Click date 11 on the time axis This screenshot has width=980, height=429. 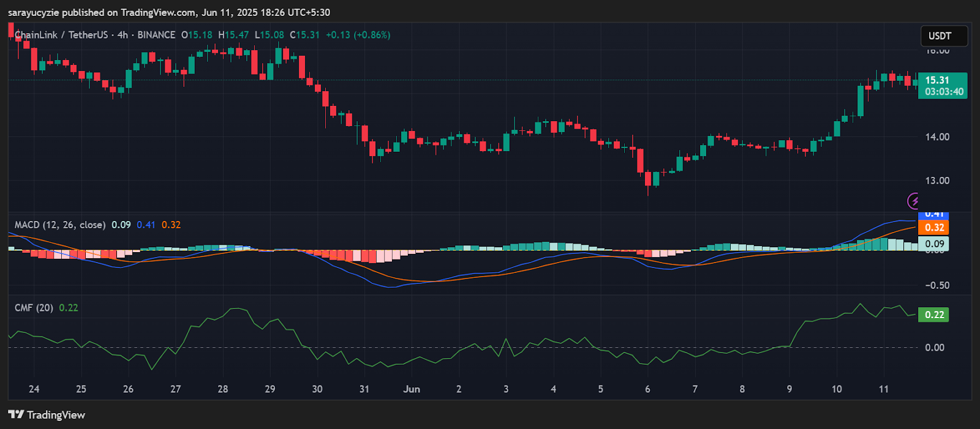(883, 389)
